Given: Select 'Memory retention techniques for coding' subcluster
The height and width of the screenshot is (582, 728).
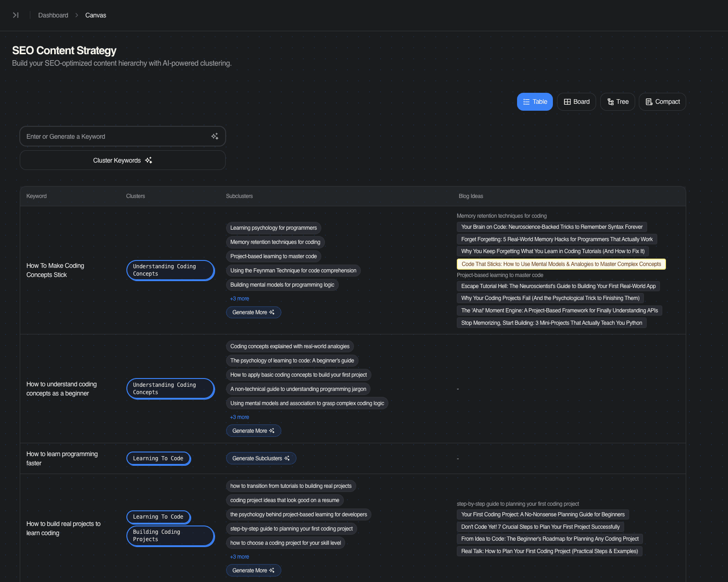Looking at the screenshot, I should 275,242.
